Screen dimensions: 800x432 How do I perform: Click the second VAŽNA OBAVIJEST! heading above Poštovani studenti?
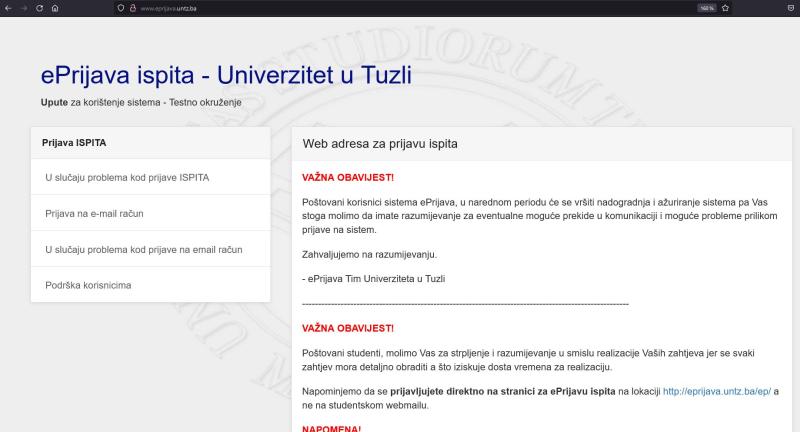point(348,328)
